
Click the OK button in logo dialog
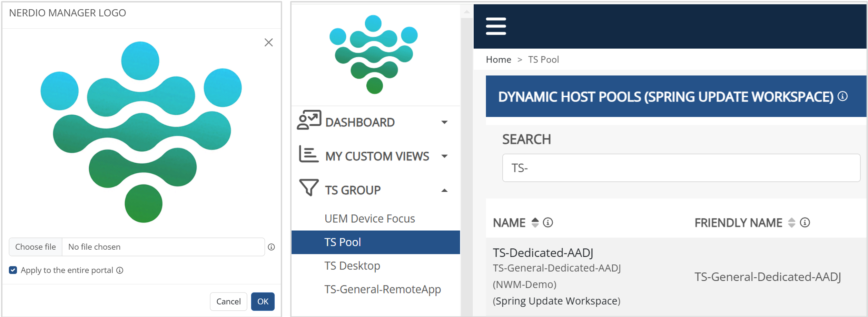[x=263, y=301]
